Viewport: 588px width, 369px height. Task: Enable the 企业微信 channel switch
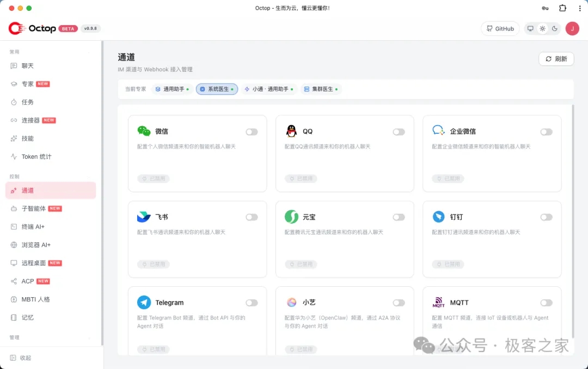click(x=547, y=132)
